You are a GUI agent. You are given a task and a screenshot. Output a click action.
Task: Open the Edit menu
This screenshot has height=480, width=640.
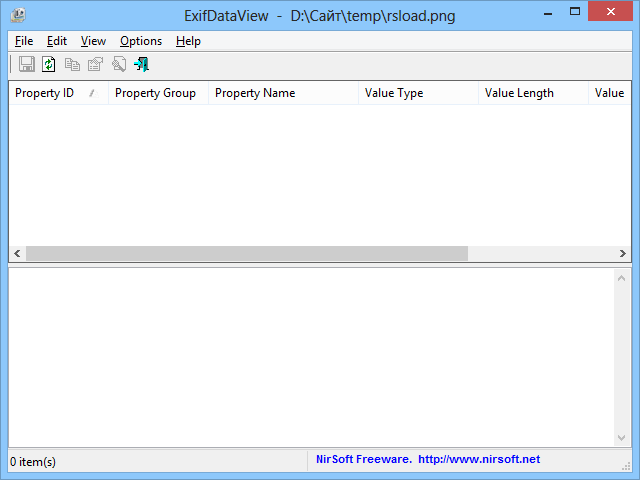coord(57,41)
